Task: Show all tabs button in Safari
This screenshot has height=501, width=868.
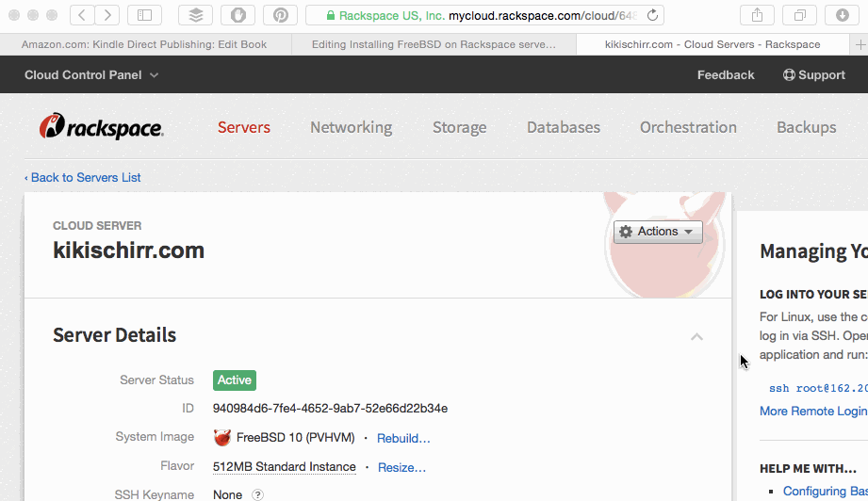Action: 800,15
